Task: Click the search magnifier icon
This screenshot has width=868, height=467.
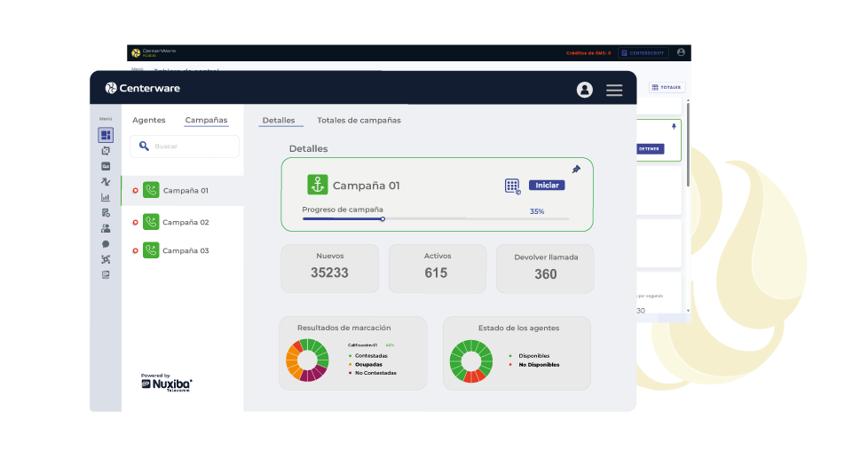Action: (144, 146)
